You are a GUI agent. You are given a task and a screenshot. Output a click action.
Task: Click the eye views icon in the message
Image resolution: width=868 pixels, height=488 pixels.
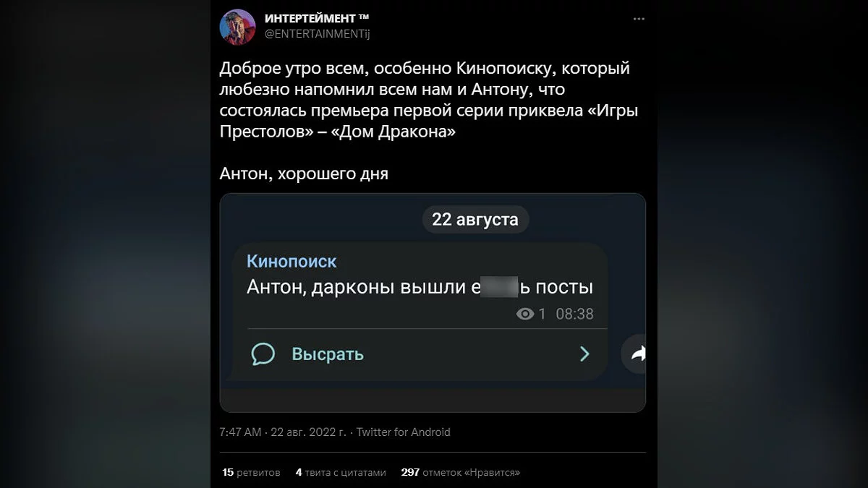tap(525, 314)
